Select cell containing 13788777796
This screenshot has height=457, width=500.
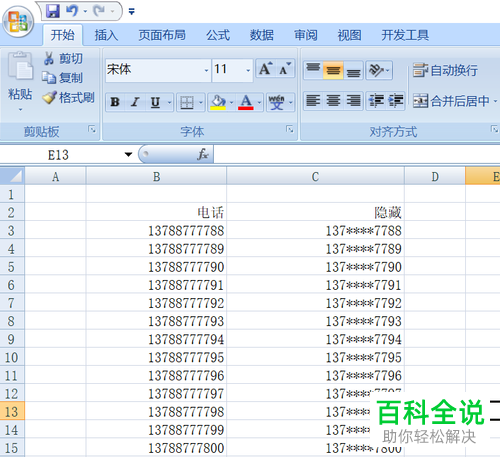[156, 375]
